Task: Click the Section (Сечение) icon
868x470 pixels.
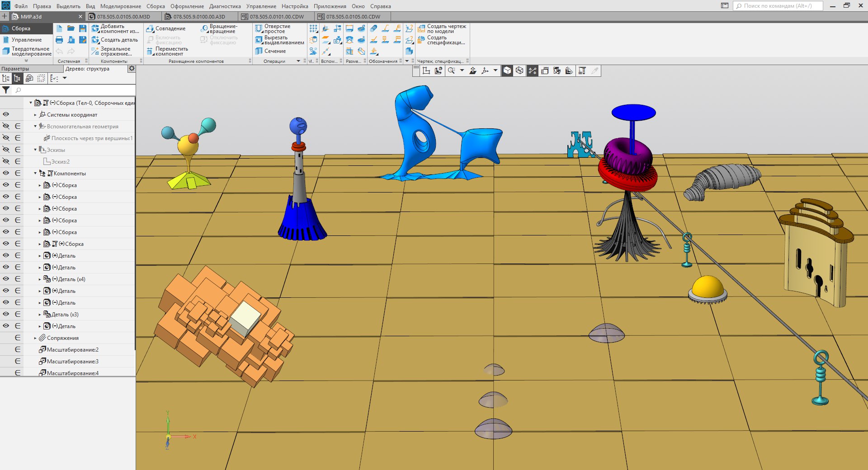Action: [259, 51]
